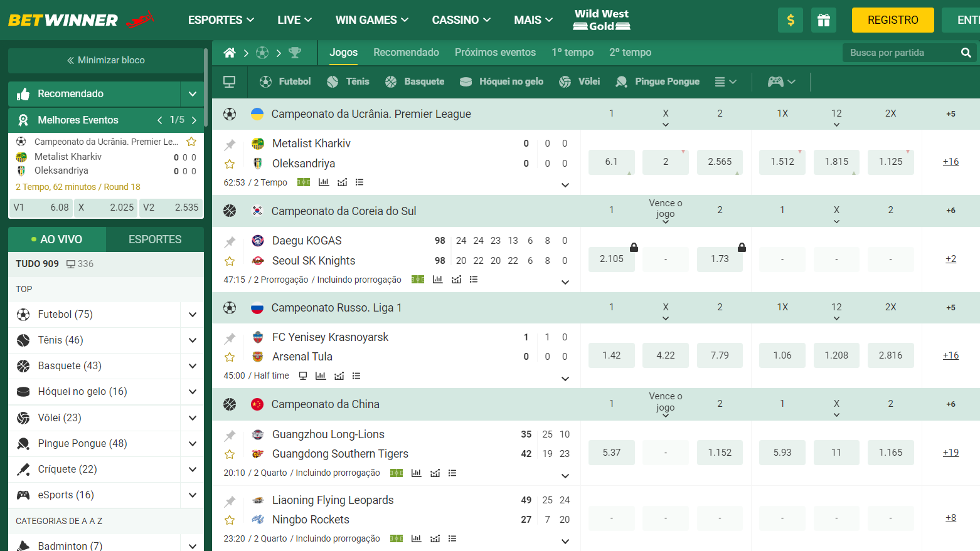
Task: Switch to Próximos eventos tab
Action: tap(495, 53)
